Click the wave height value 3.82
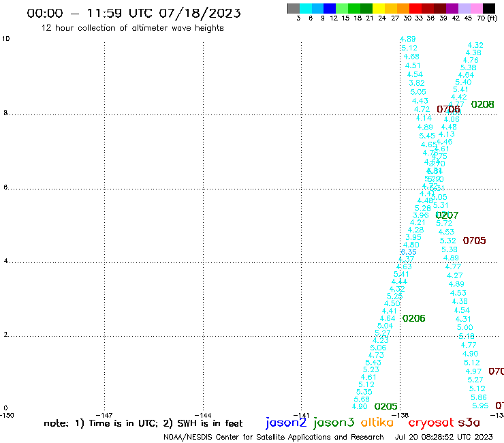 [x=417, y=83]
